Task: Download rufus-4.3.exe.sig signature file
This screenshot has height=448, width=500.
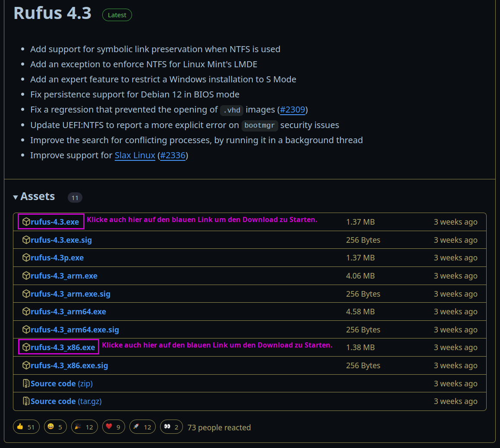Action: (61, 240)
